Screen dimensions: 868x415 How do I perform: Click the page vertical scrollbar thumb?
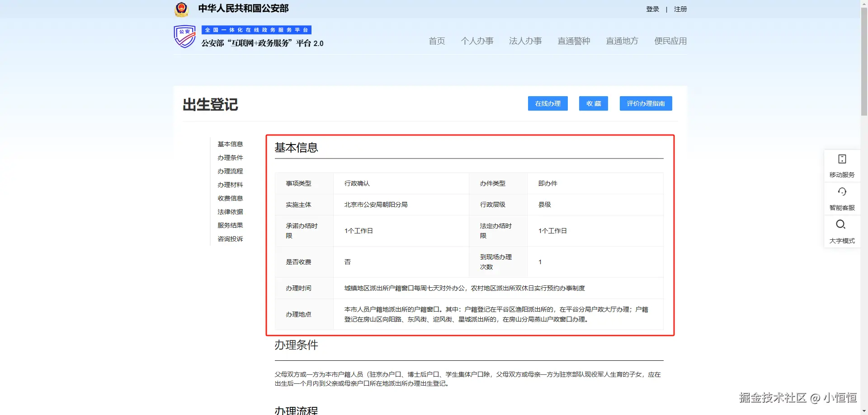click(864, 61)
